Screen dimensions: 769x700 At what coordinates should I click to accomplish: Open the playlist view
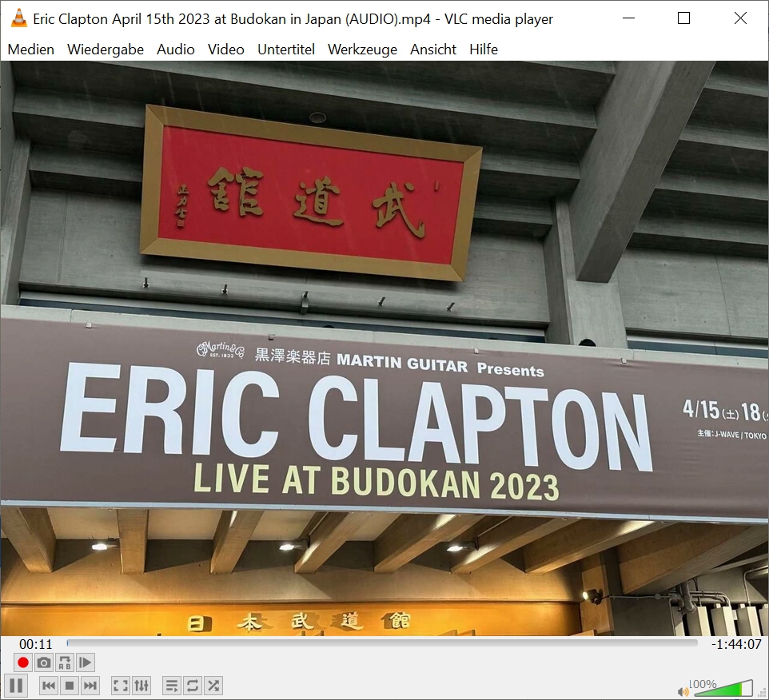click(x=172, y=686)
